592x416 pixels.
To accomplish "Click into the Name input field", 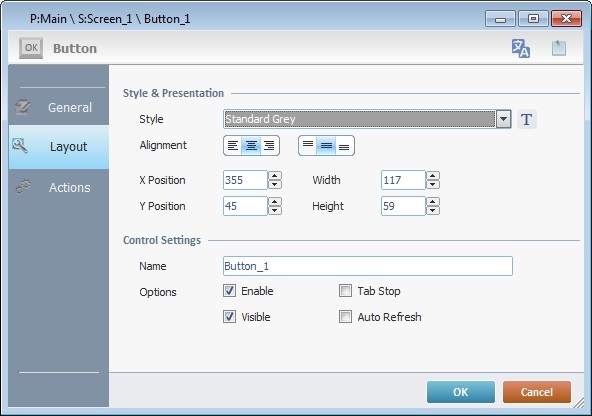I will tap(368, 266).
